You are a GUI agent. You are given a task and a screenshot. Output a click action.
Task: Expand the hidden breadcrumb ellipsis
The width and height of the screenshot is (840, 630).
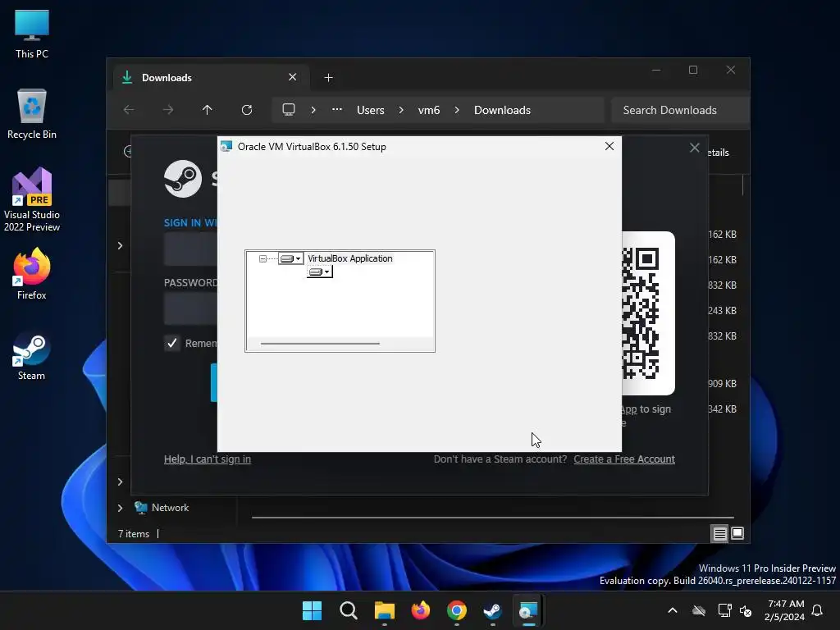click(337, 110)
